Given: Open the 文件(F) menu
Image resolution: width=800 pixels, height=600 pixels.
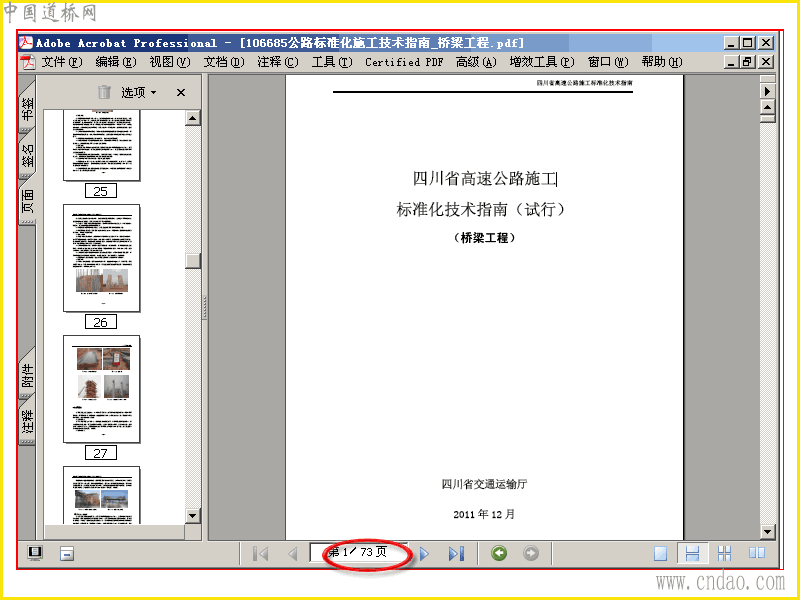Looking at the screenshot, I should click(x=61, y=62).
